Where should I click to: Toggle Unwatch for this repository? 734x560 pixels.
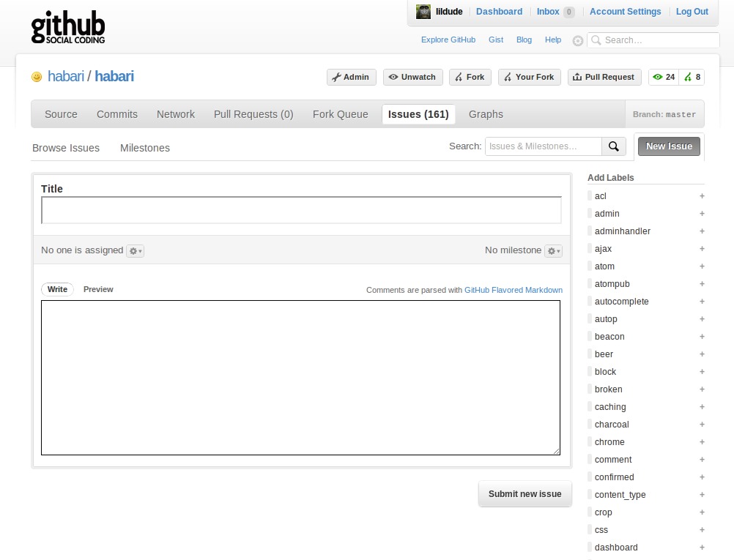[412, 76]
